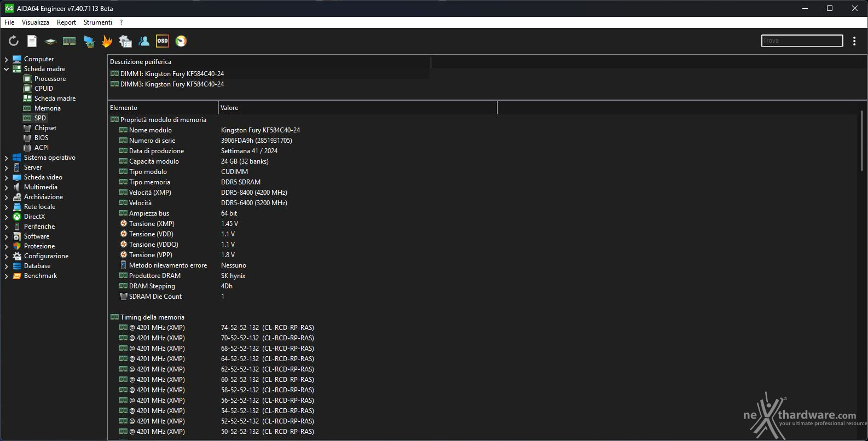
Task: Click the Metodo rilevamento errore icon
Action: (x=123, y=265)
